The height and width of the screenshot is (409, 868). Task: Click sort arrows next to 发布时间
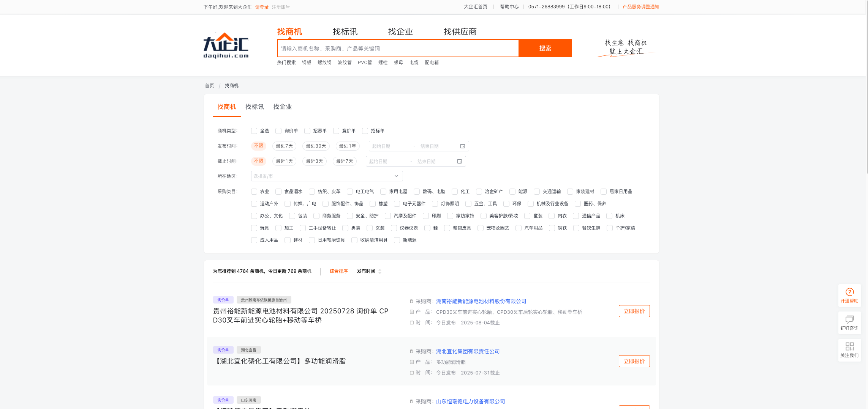pyautogui.click(x=380, y=271)
